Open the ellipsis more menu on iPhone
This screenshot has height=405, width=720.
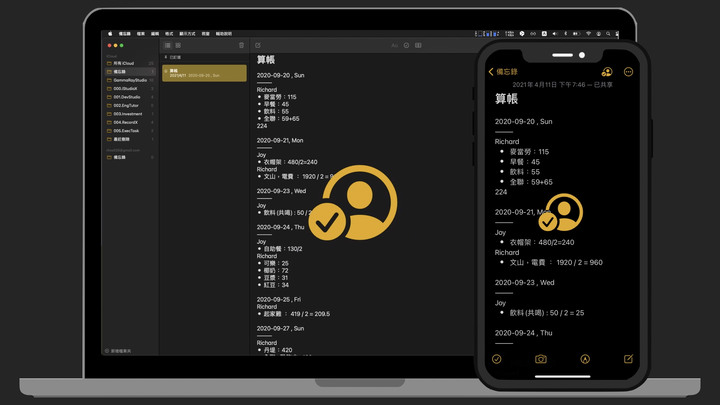pyautogui.click(x=628, y=72)
